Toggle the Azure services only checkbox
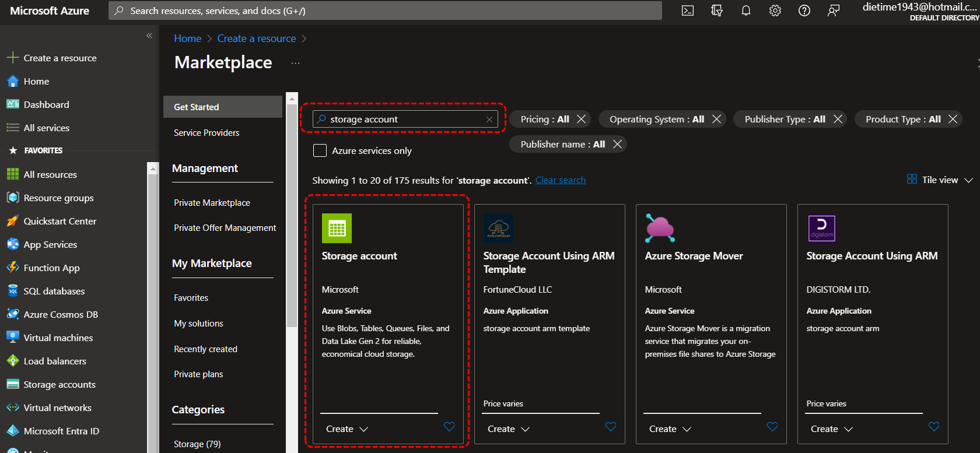This screenshot has height=453, width=980. coord(320,150)
